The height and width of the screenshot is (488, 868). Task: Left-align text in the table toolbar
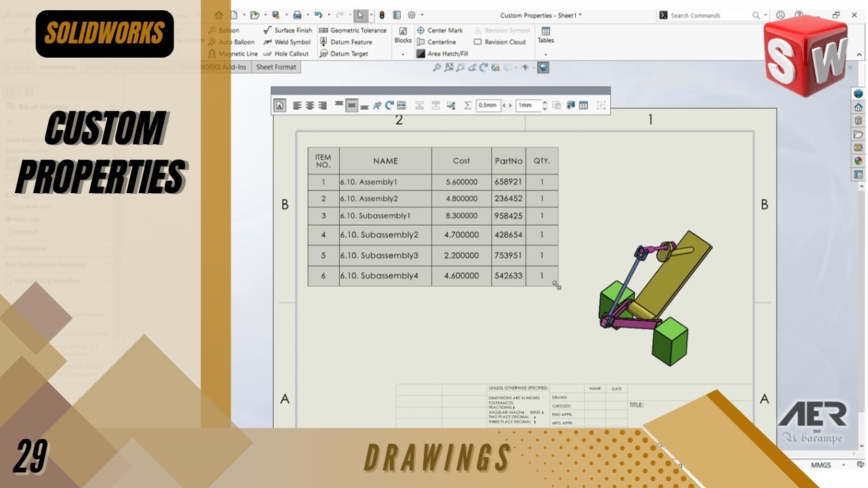point(297,105)
